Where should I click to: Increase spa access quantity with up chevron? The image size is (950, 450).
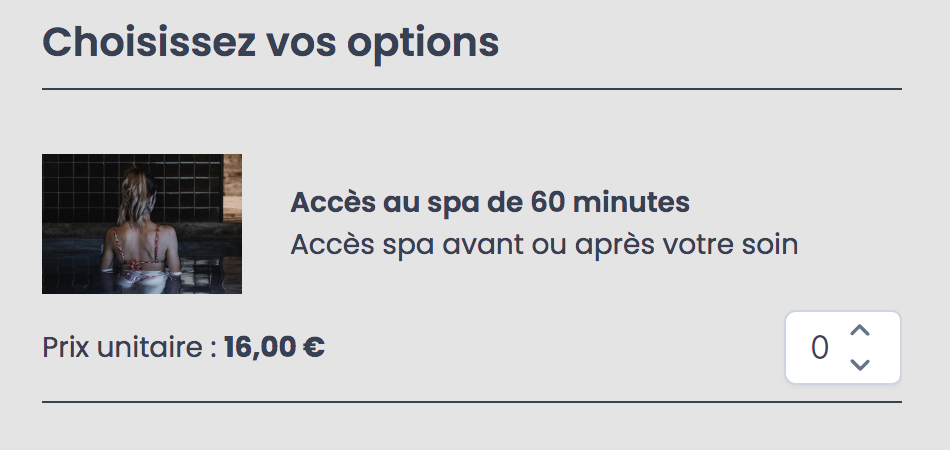(x=860, y=331)
